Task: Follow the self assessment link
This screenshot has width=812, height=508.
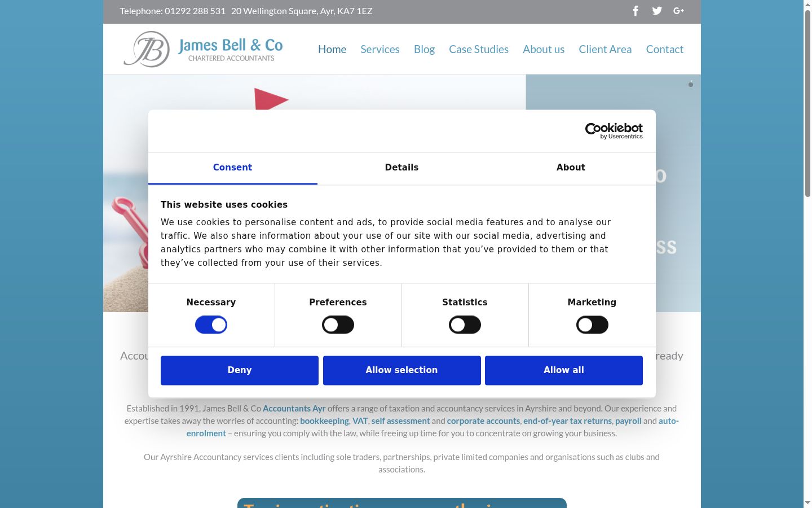Action: pos(400,421)
